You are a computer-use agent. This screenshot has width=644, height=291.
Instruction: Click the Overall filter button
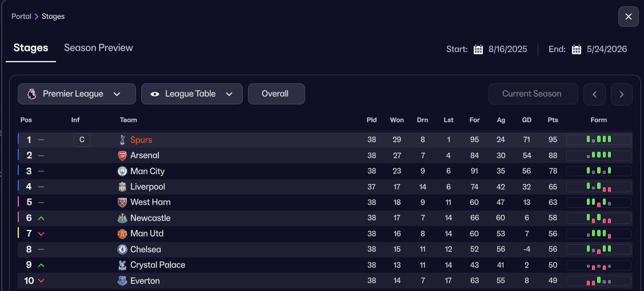pos(276,94)
